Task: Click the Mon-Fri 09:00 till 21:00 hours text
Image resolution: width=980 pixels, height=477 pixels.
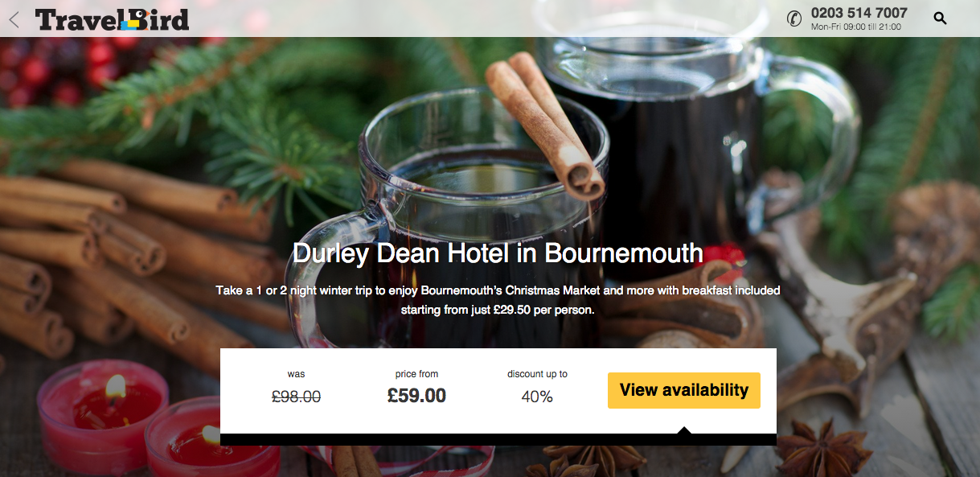Action: pos(855,27)
